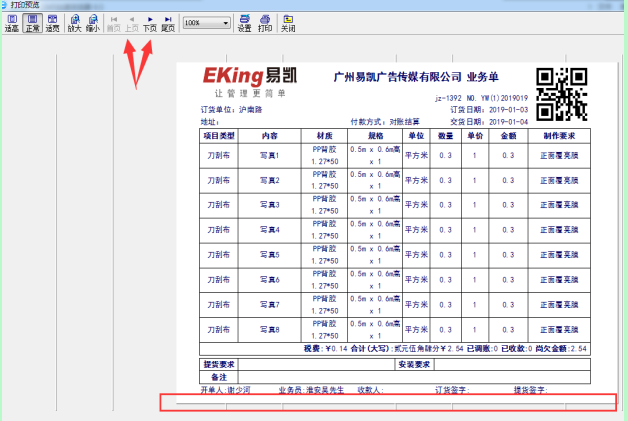Select the 适高 fit-height view mode

11,24
